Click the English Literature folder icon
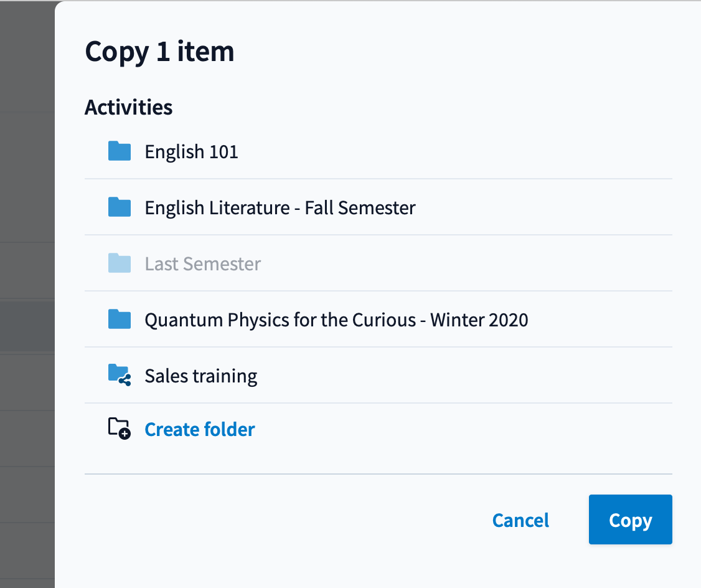Viewport: 701px width, 588px height. point(120,207)
